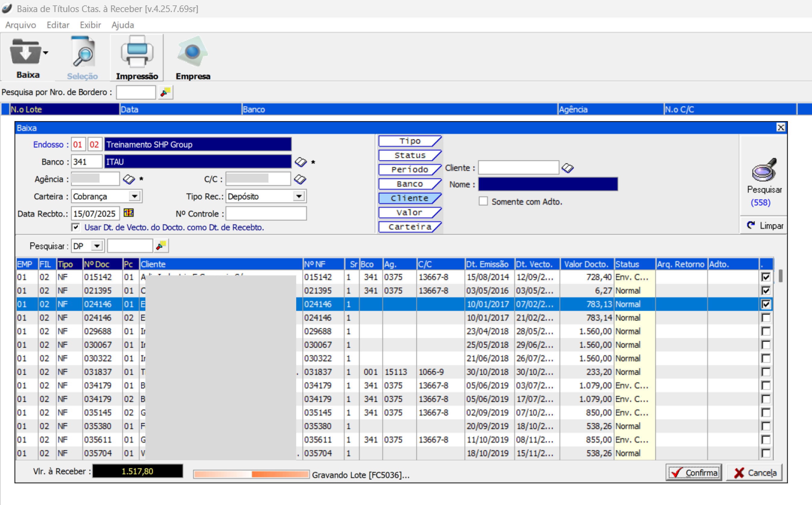812x505 pixels.
Task: Open the Arquivo menu
Action: 21,25
